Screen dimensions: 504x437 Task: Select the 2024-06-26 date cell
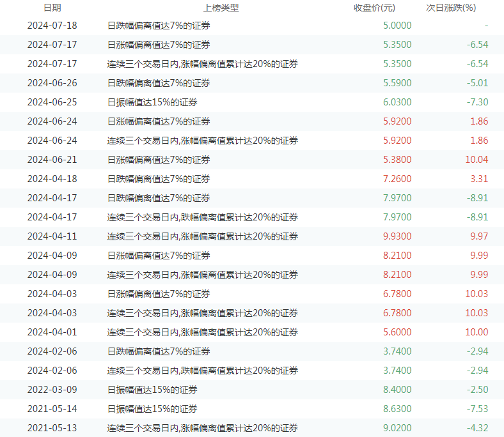[52, 83]
